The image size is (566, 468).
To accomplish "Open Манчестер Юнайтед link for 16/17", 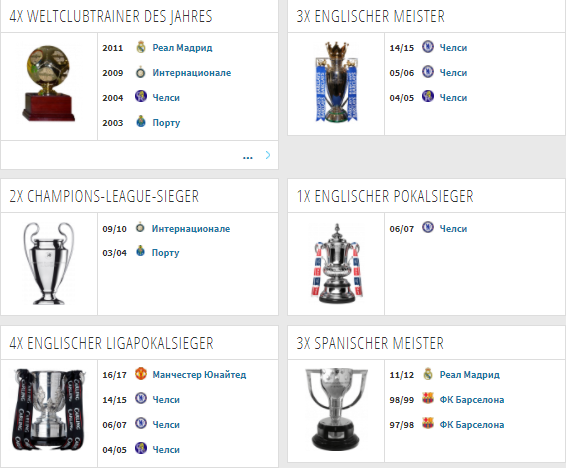I will [x=199, y=375].
